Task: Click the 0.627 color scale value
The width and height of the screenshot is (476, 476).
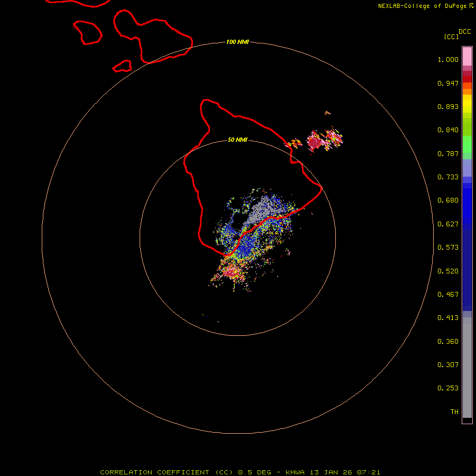Action: click(x=448, y=224)
